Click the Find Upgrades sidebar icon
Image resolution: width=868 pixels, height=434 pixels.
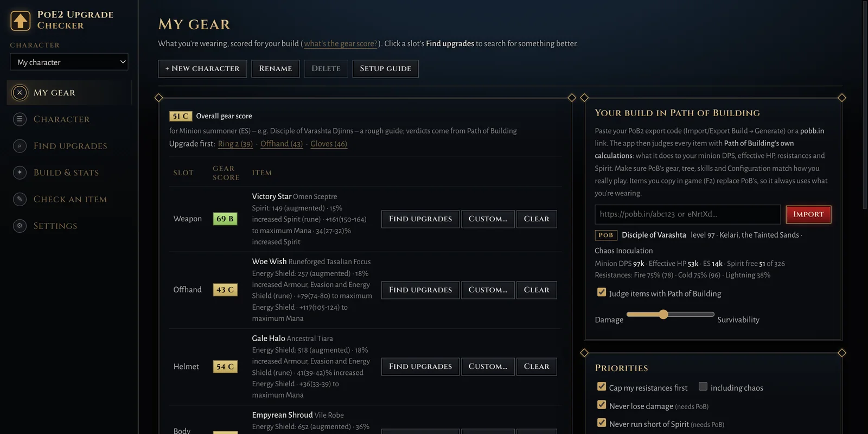point(20,146)
